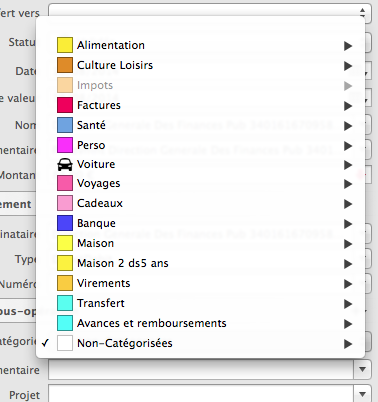Click the black car icon for Voiture
Viewport: 378px width, 402px height.
click(65, 164)
